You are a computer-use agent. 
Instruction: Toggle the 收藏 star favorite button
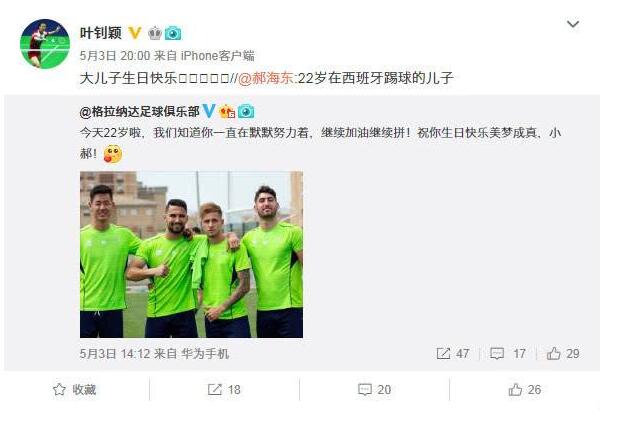click(x=74, y=389)
